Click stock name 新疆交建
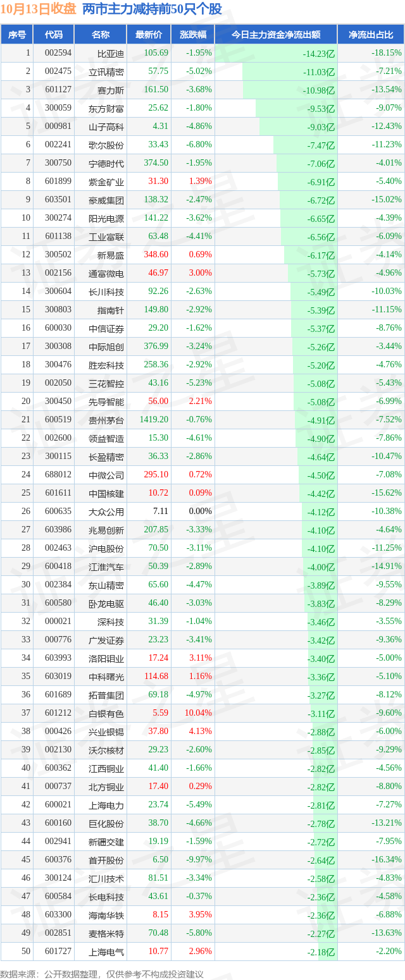This screenshot has width=405, height=980. [106, 842]
